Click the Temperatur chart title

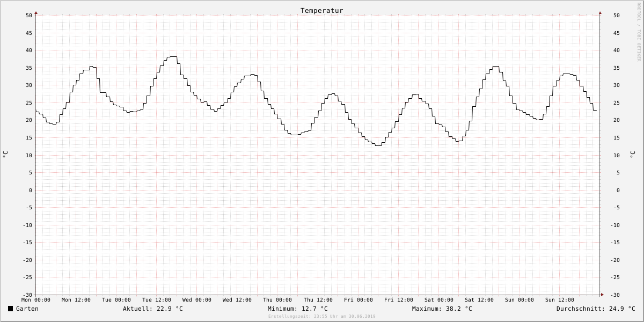coord(322,11)
